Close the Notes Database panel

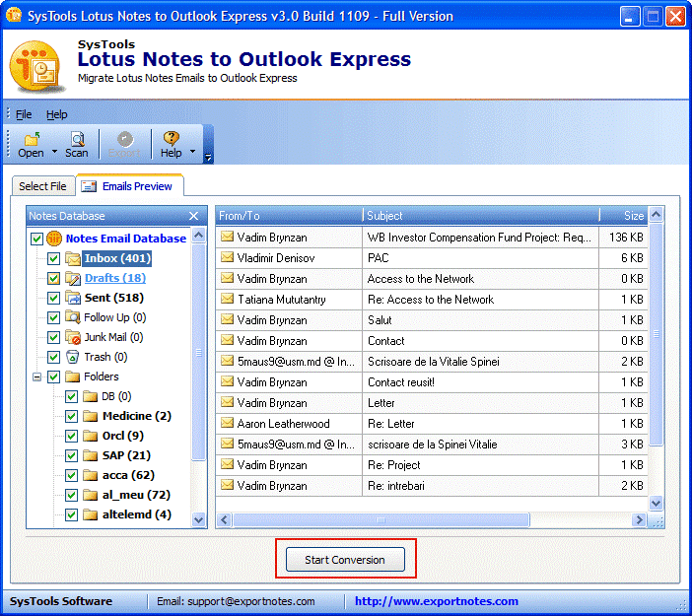(x=193, y=216)
